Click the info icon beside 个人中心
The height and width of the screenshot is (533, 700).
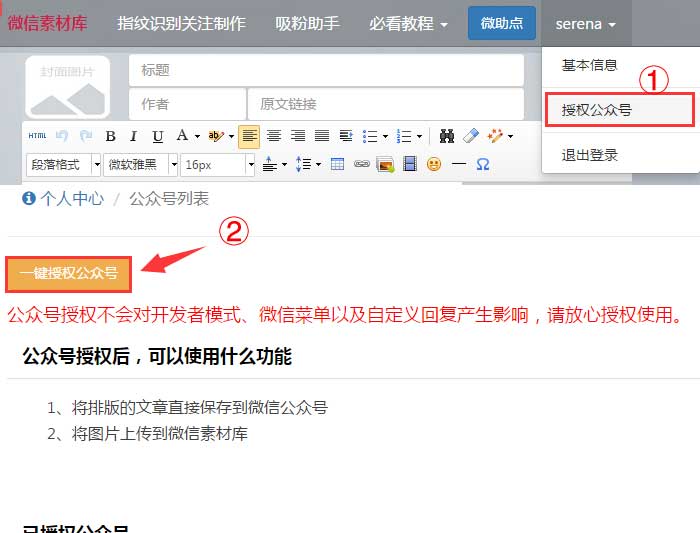pyautogui.click(x=29, y=198)
